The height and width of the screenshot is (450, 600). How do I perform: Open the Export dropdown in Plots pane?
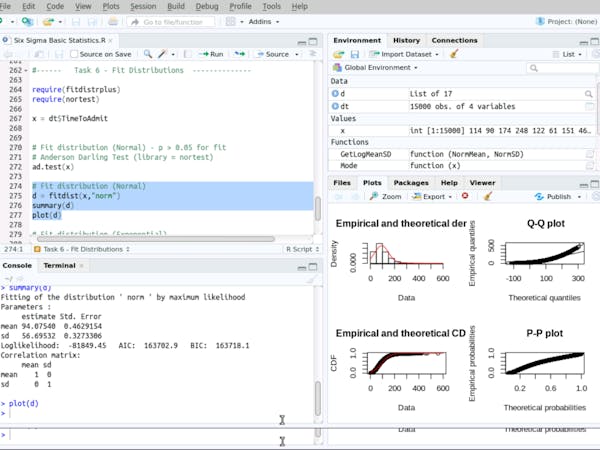click(x=432, y=197)
